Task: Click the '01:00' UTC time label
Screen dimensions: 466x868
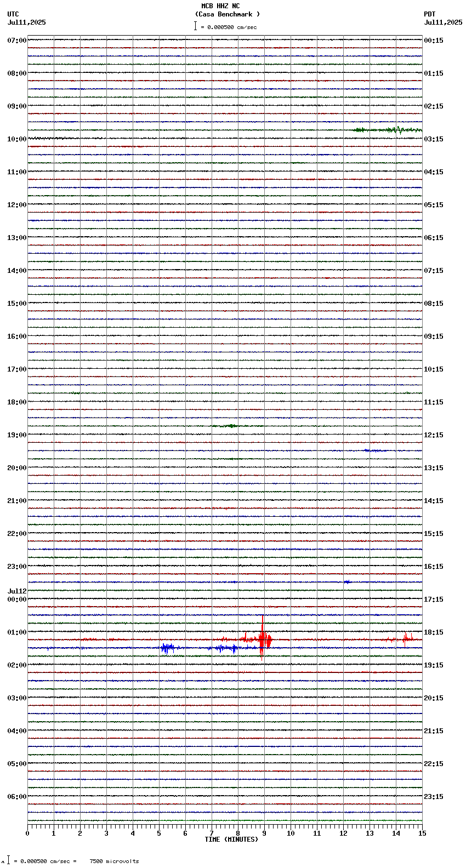Action: pyautogui.click(x=17, y=632)
